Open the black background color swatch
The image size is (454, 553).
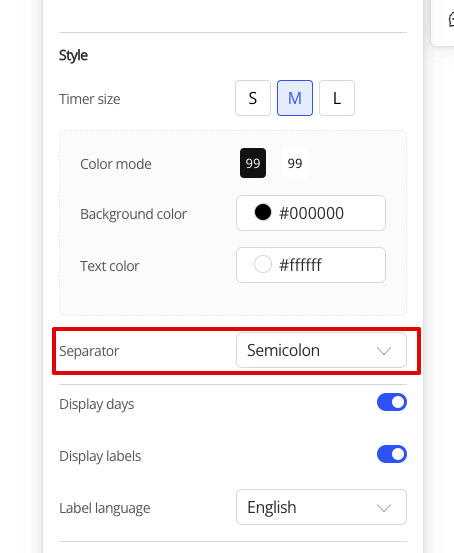(x=263, y=212)
